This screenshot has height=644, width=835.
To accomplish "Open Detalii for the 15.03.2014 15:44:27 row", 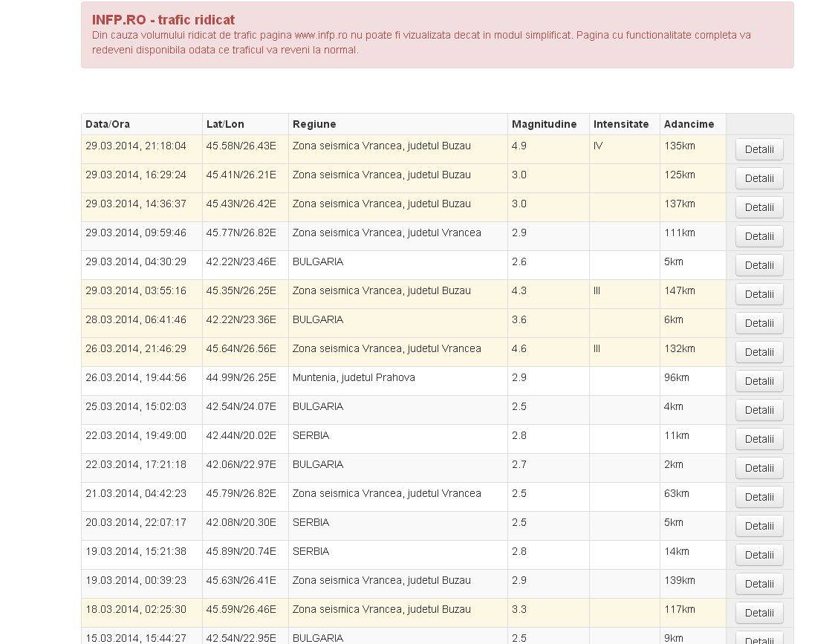I will point(758,638).
